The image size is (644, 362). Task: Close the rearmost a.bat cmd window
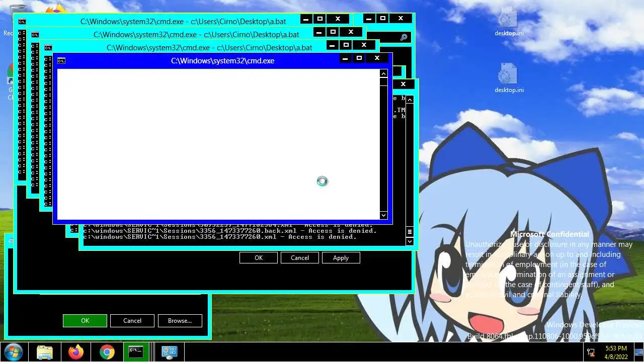pos(338,19)
